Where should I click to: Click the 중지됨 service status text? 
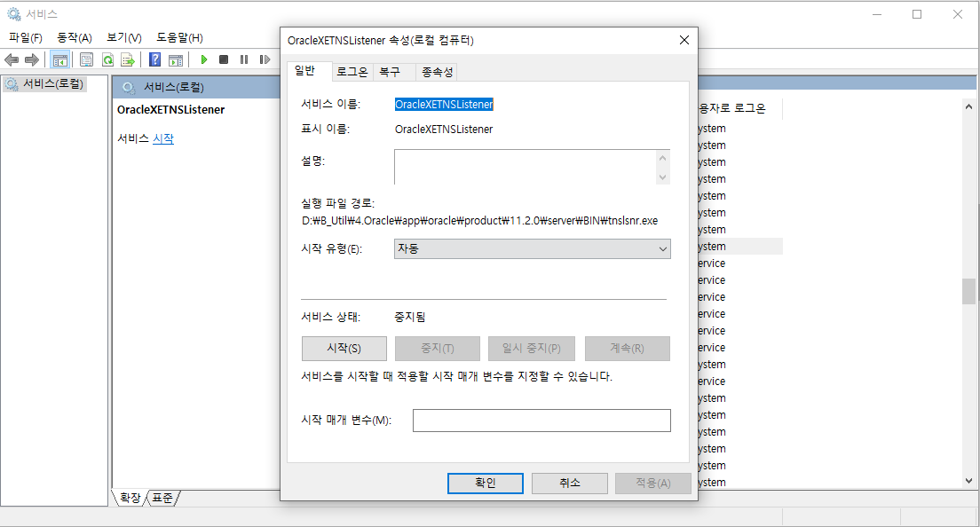tap(410, 317)
